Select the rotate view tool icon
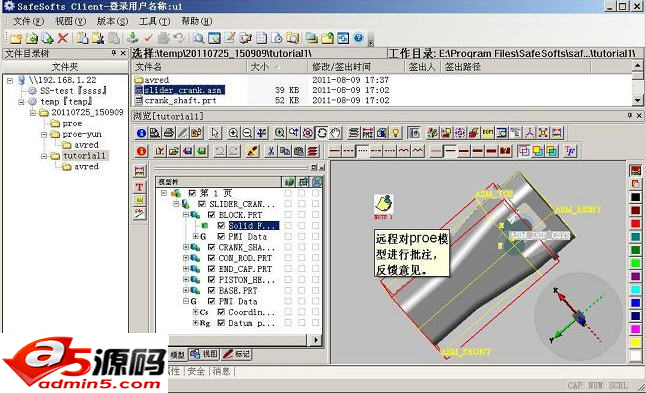 pos(322,133)
